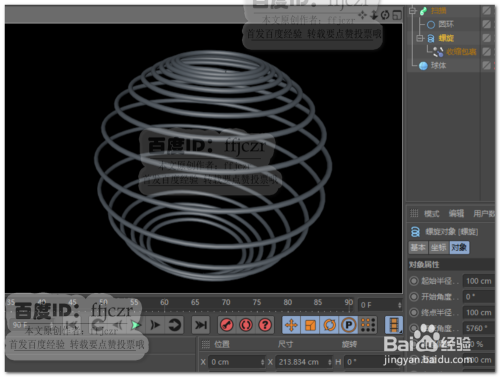
Task: Click the position X 0 cm stepper arrows
Action: 262,362
